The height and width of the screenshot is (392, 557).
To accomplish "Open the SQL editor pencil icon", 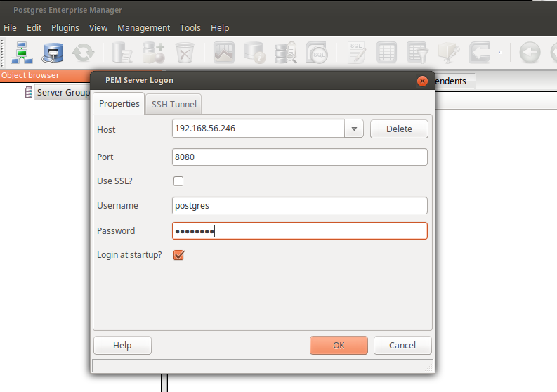I will click(x=356, y=53).
